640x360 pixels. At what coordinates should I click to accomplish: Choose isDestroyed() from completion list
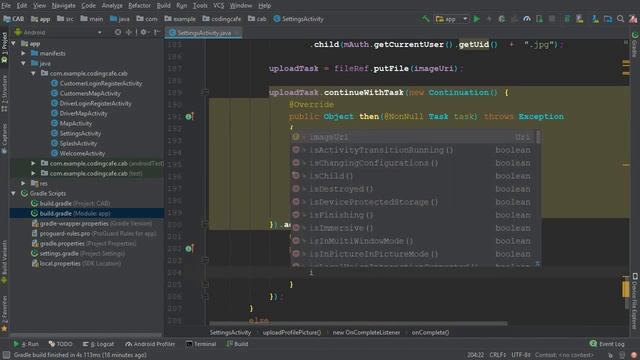tap(413, 189)
